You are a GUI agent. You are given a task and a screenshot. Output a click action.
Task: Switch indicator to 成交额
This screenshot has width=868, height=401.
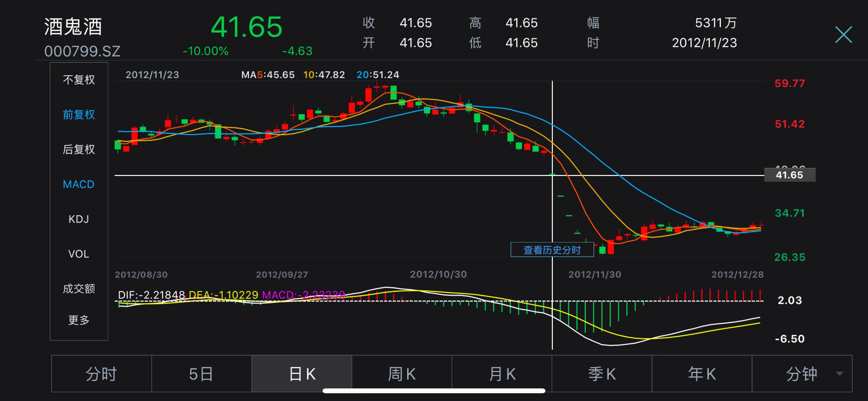(79, 288)
